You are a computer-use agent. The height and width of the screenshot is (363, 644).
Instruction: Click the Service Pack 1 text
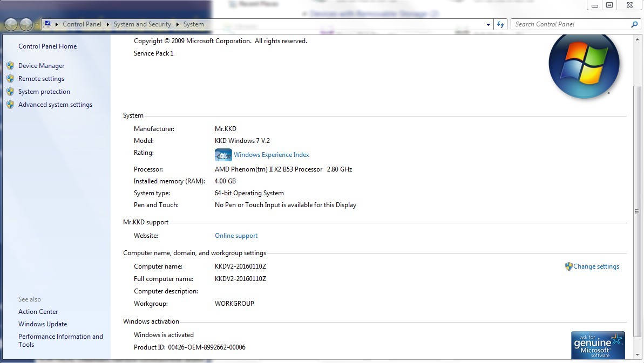coord(154,53)
